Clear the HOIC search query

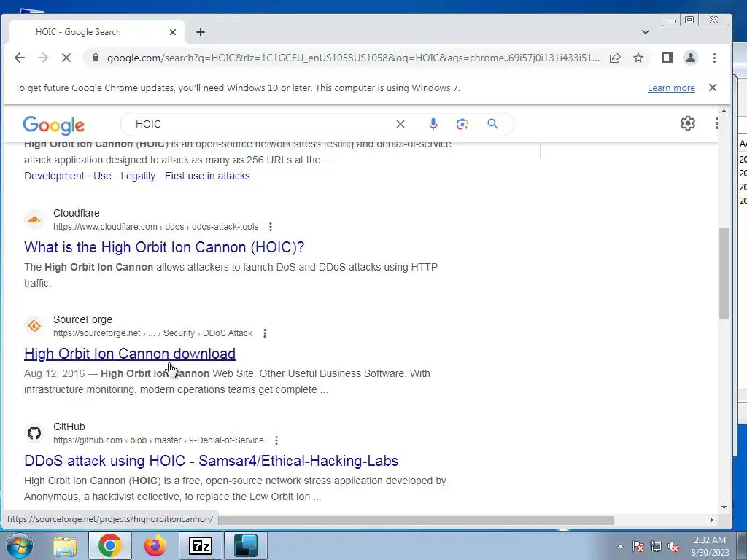point(400,124)
